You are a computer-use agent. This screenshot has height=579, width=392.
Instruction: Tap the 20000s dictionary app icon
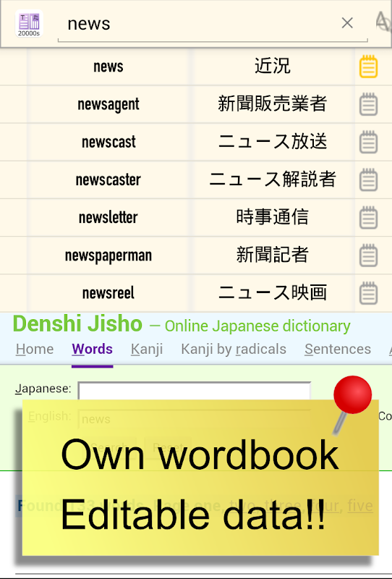coord(29,24)
